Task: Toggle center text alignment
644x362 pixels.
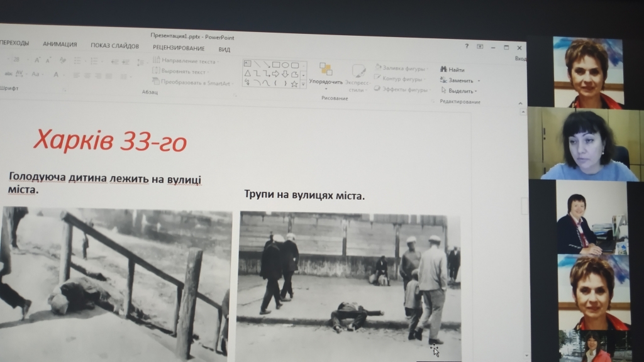Action: [87, 75]
